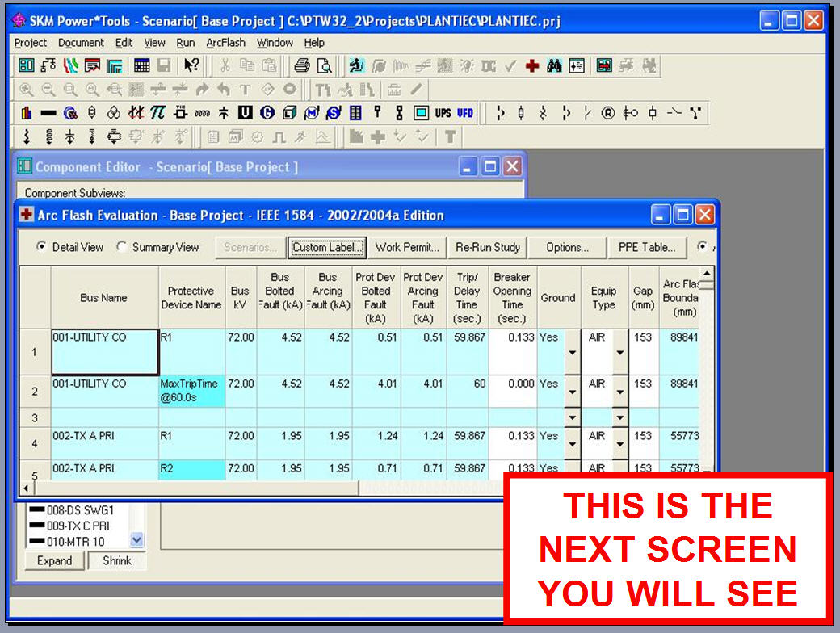Image resolution: width=840 pixels, height=633 pixels.
Task: Click the context help arrow icon
Action: click(x=191, y=66)
